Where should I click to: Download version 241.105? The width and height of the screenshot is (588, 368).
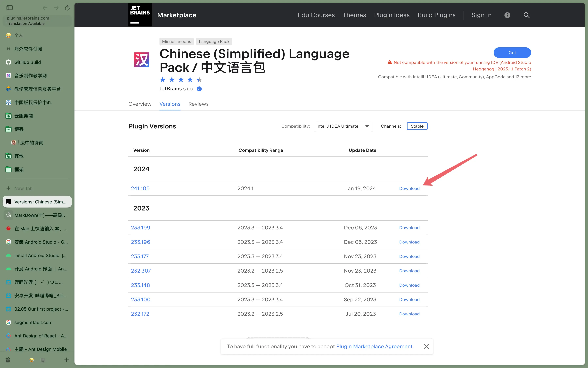tap(409, 188)
